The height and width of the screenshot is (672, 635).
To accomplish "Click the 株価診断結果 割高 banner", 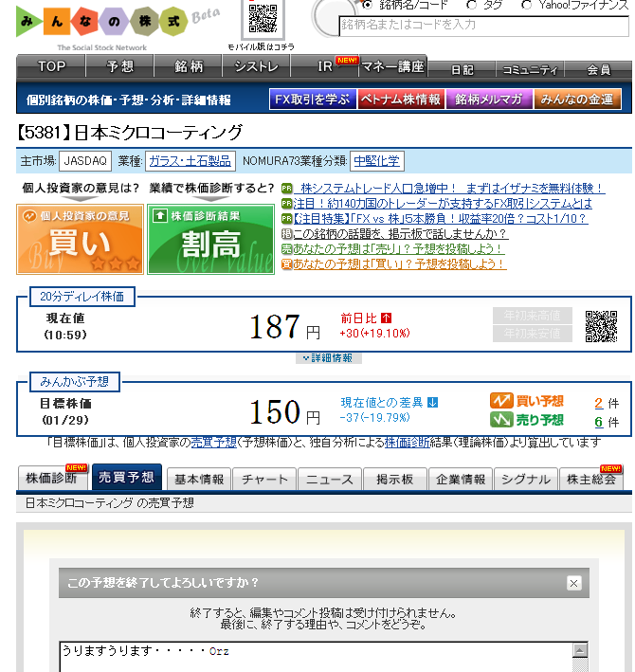I will [x=210, y=240].
